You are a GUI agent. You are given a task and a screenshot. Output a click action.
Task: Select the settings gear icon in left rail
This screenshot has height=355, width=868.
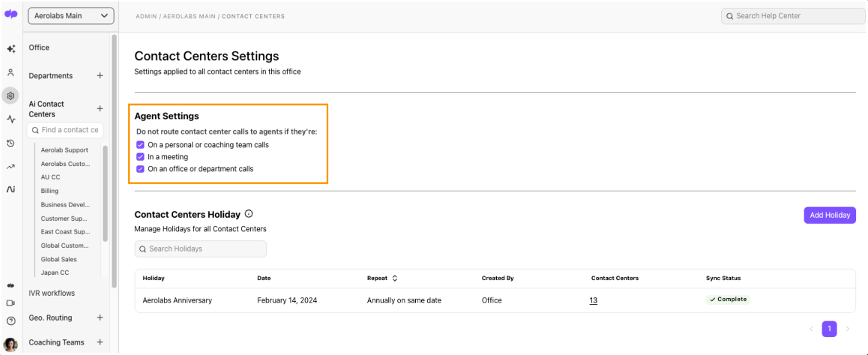point(10,95)
